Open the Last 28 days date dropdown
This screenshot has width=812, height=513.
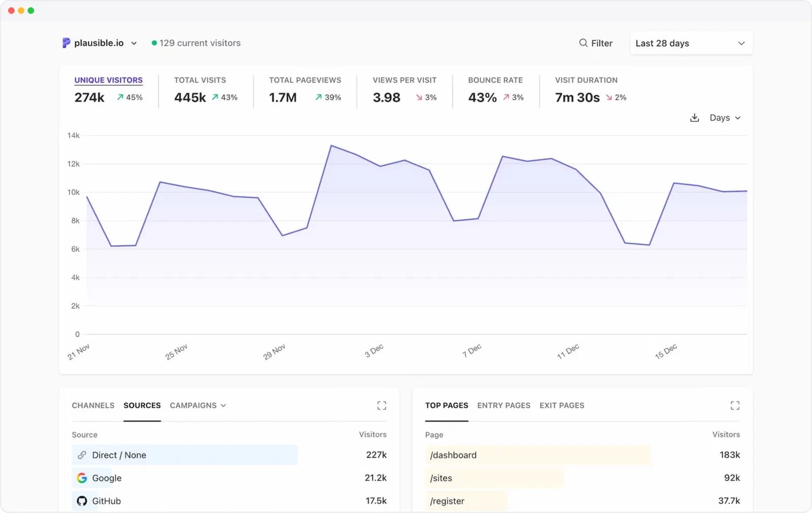click(691, 43)
